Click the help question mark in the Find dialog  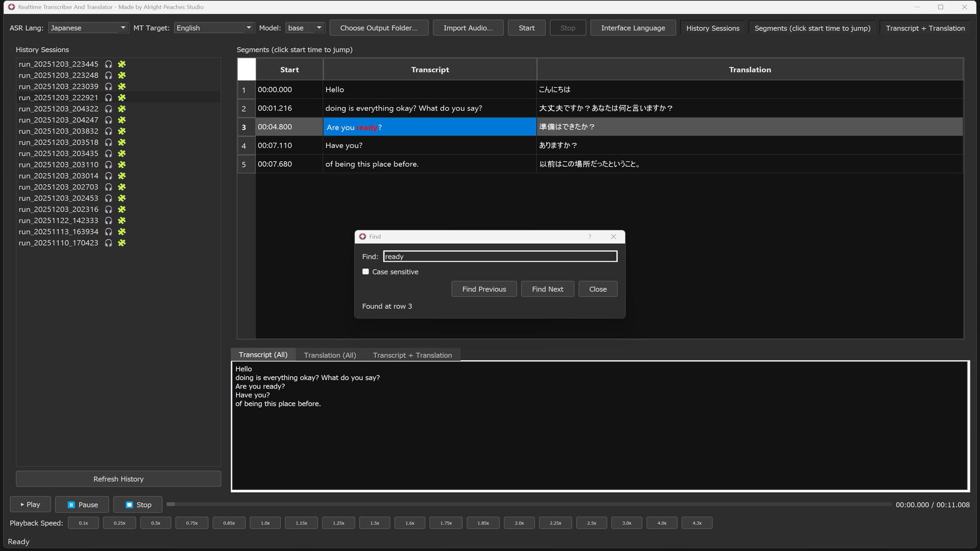tap(590, 236)
